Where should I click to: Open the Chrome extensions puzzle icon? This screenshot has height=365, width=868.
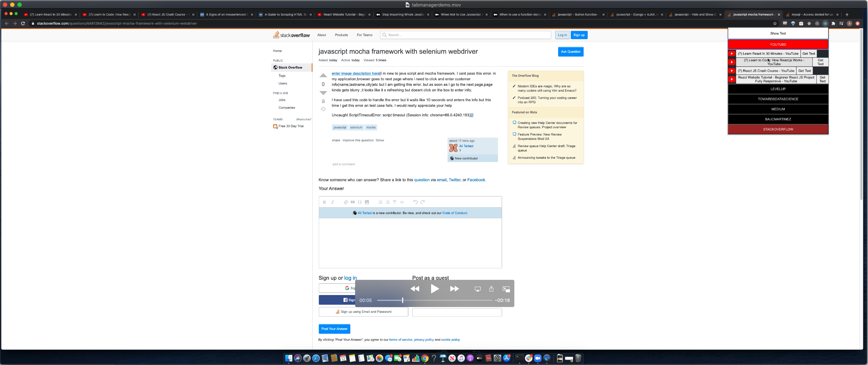click(833, 24)
